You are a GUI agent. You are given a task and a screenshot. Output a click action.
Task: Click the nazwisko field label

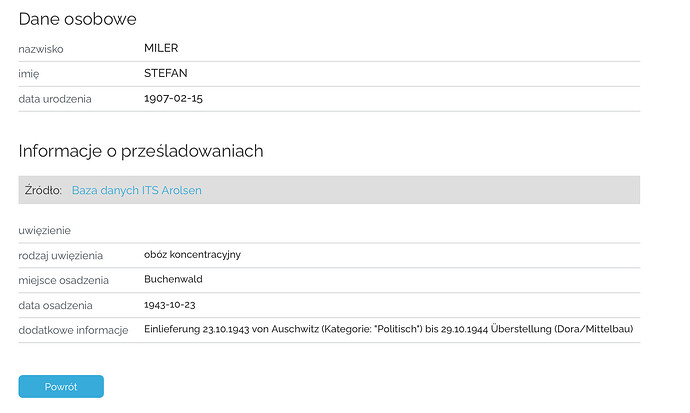pyautogui.click(x=41, y=49)
